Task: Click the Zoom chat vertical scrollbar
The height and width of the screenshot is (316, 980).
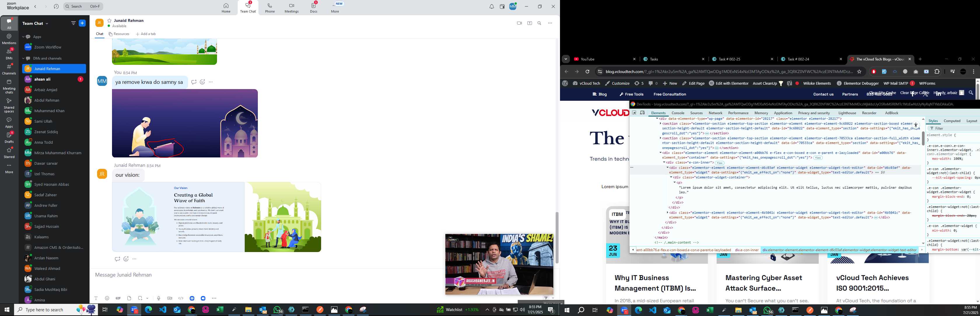Action: [x=557, y=237]
